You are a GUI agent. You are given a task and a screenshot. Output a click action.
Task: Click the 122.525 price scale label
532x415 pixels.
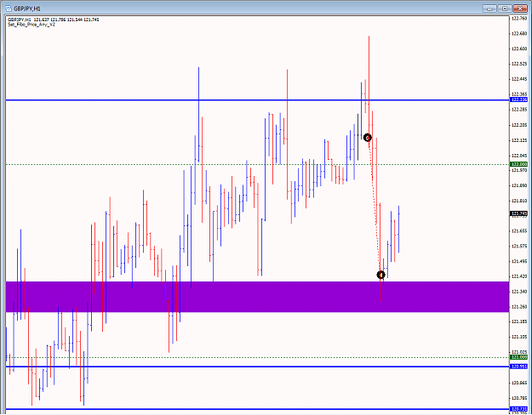519,64
